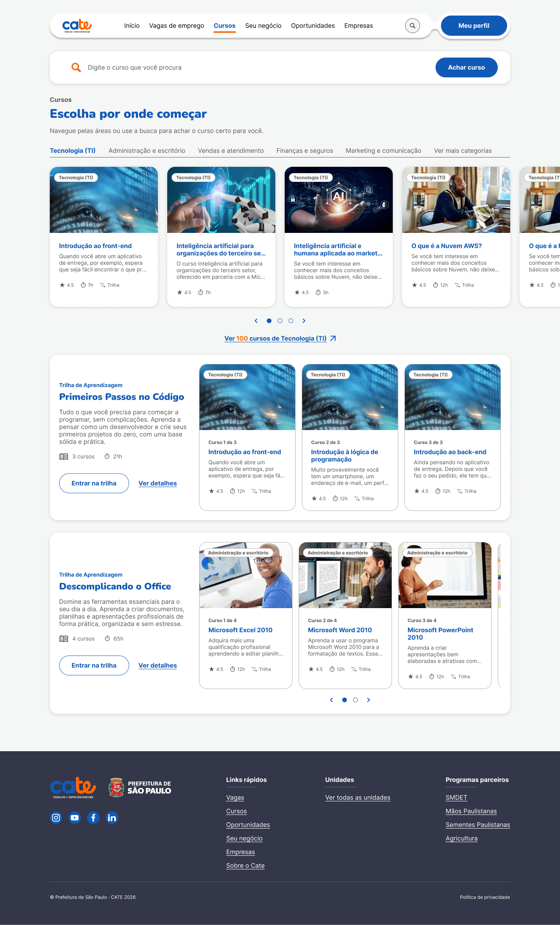
Task: Open footer link Vagas
Action: tap(235, 797)
